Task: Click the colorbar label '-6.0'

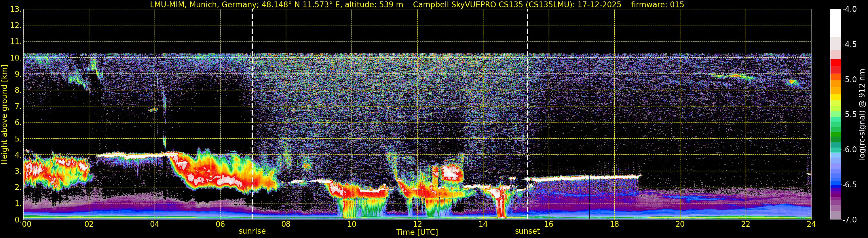Action: [x=850, y=150]
